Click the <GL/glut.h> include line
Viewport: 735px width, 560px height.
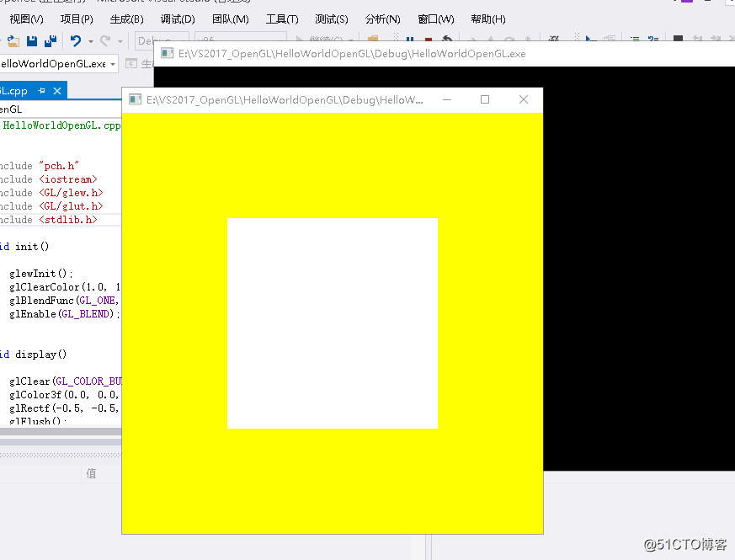[x=51, y=207]
